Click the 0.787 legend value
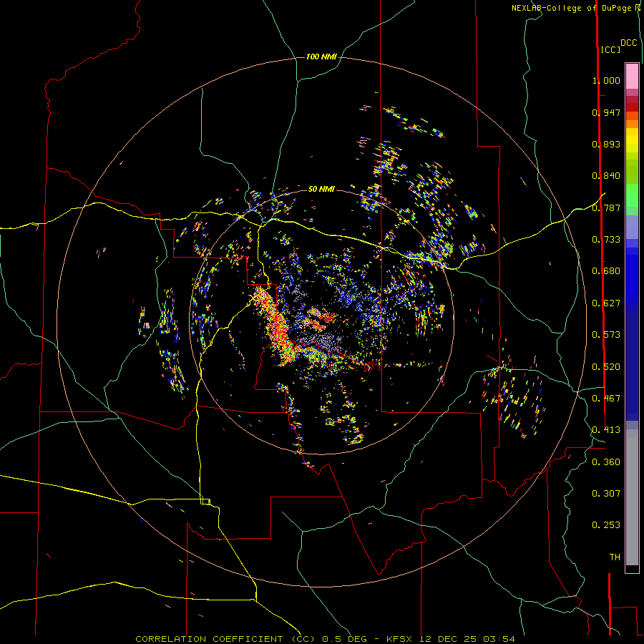Viewport: 644px width, 644px height. click(606, 208)
